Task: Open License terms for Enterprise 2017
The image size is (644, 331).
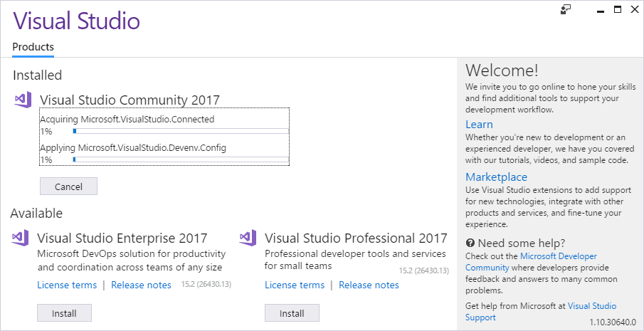Action: (67, 285)
